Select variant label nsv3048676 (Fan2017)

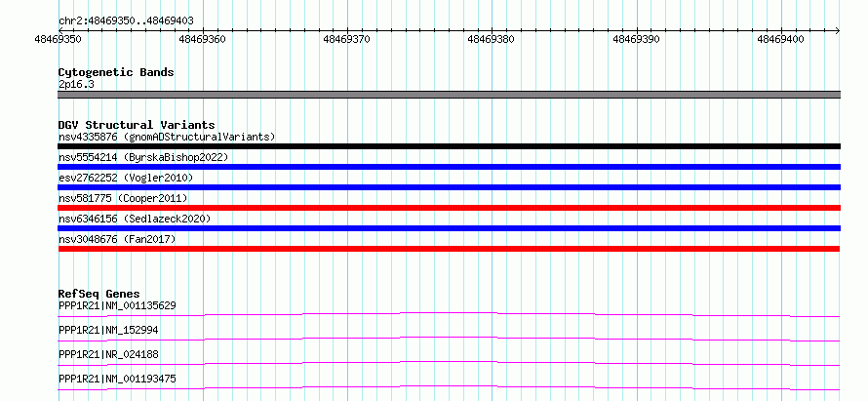[117, 239]
